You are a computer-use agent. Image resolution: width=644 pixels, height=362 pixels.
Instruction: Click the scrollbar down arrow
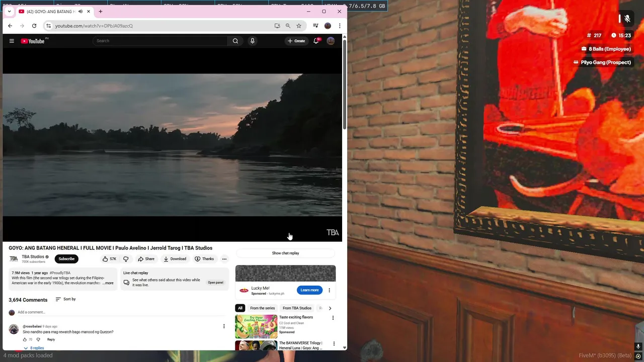[344, 347]
